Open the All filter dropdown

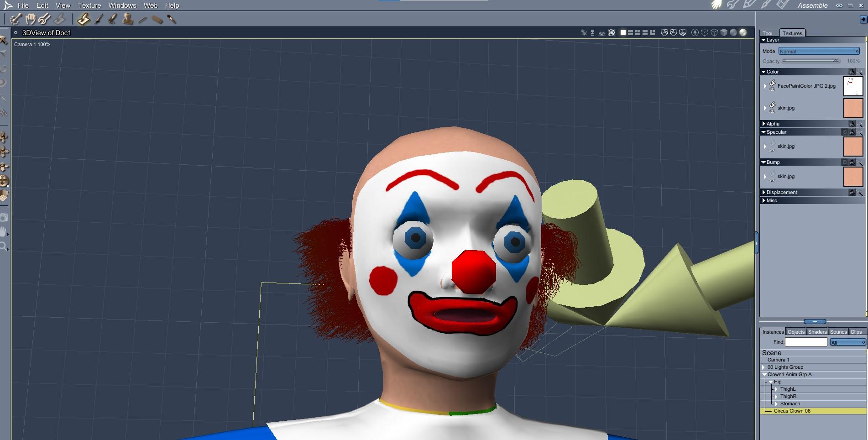tap(847, 342)
